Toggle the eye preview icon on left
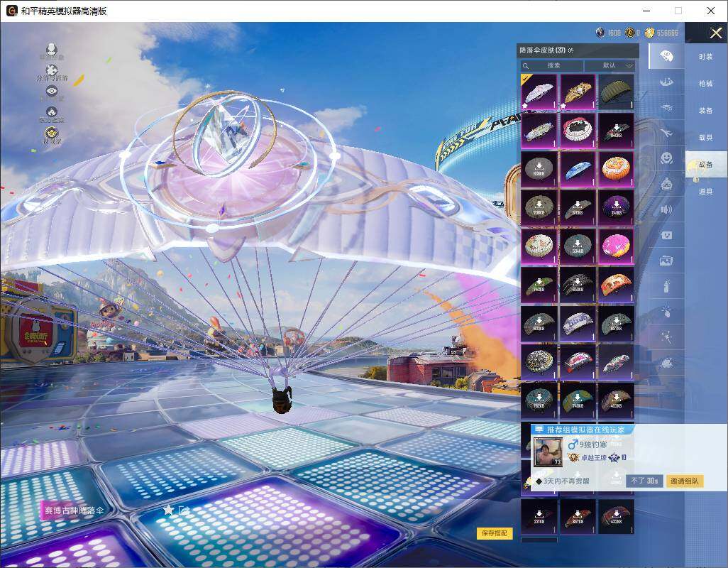 (x=52, y=92)
